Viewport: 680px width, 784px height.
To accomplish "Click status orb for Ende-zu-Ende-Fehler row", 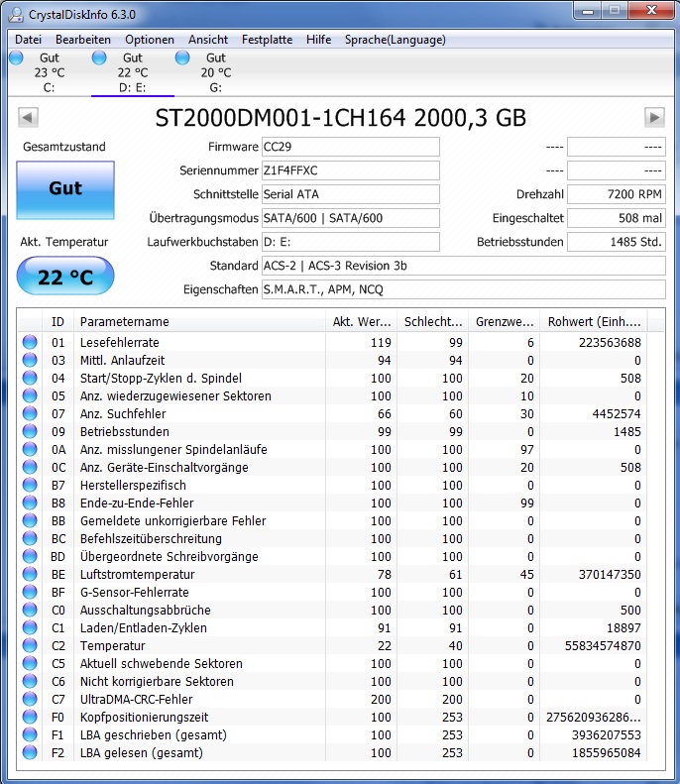I will click(30, 503).
